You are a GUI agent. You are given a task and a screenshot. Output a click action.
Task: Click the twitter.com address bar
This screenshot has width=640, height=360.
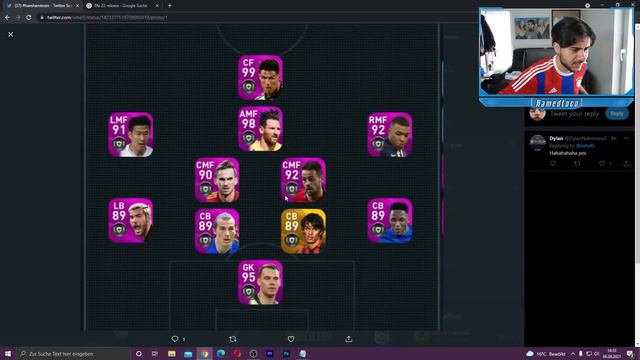click(257, 18)
